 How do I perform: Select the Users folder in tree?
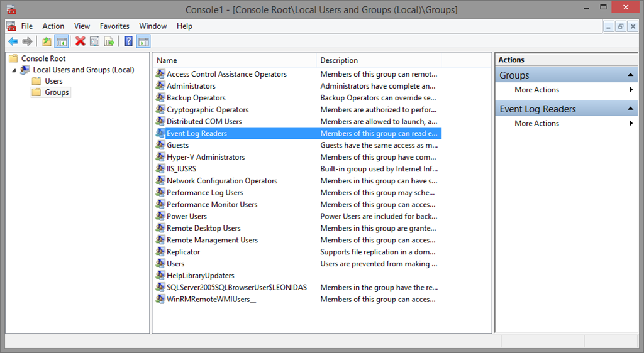(x=53, y=81)
